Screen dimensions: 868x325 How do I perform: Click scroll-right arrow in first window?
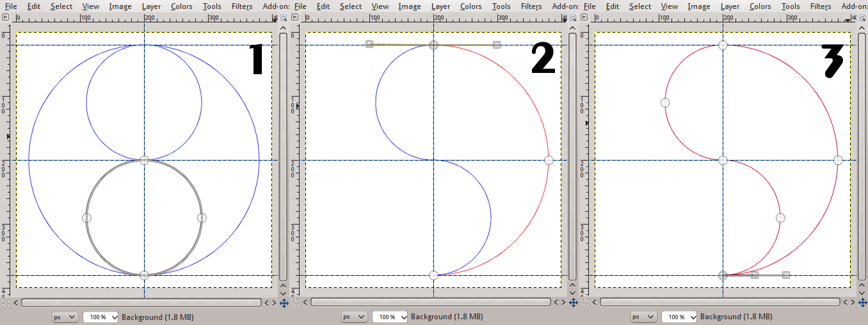[274, 303]
